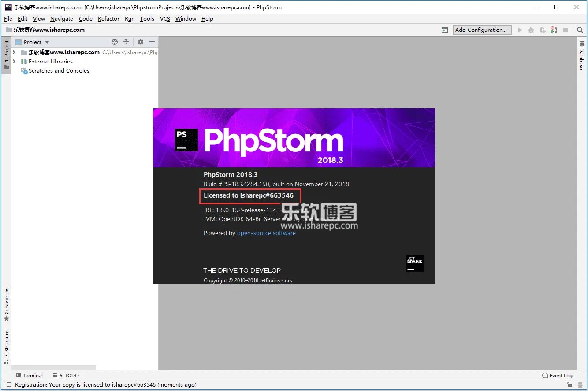Open the Terminal tool window
588x391 pixels.
tap(29, 376)
